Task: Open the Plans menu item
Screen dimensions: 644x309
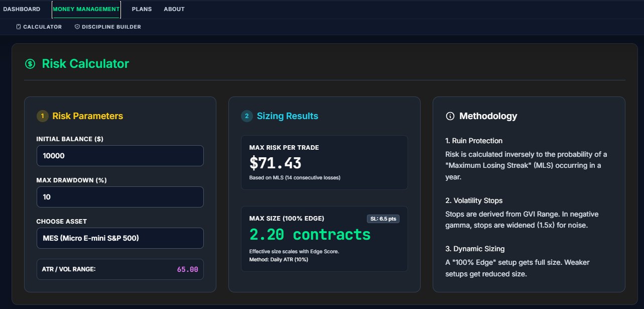Action: (142, 9)
